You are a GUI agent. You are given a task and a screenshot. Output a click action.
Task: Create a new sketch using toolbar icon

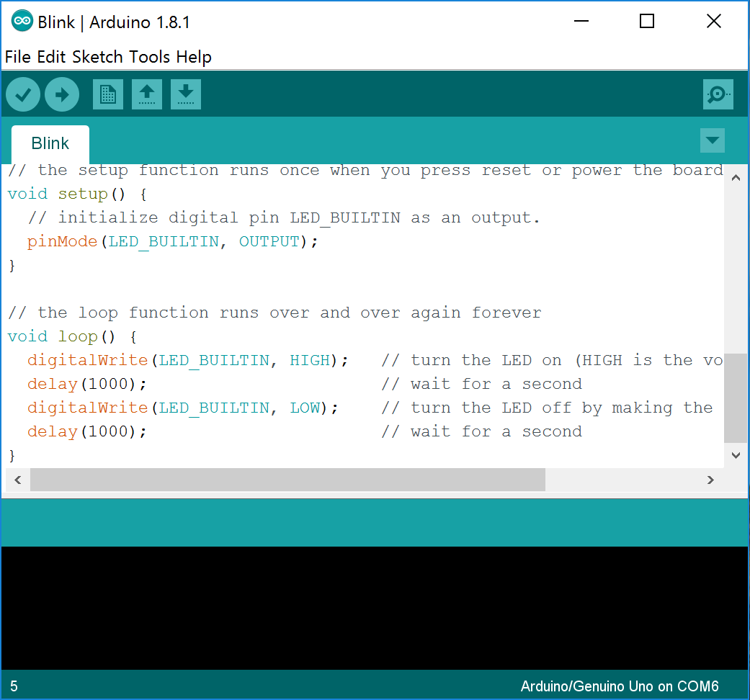coord(107,94)
